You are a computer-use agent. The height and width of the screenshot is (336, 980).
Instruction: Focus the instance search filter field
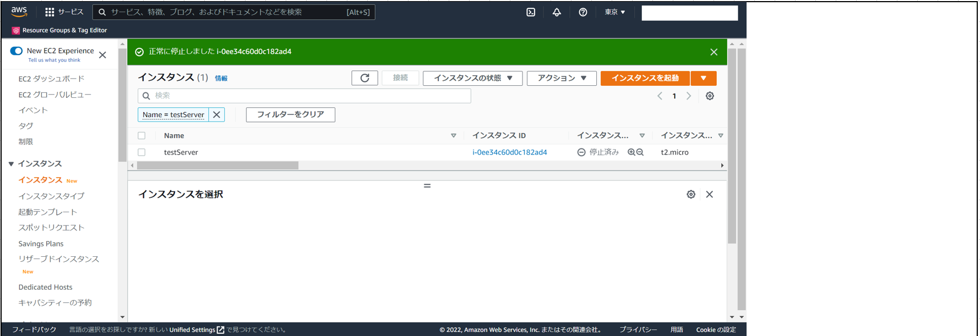[x=304, y=96]
